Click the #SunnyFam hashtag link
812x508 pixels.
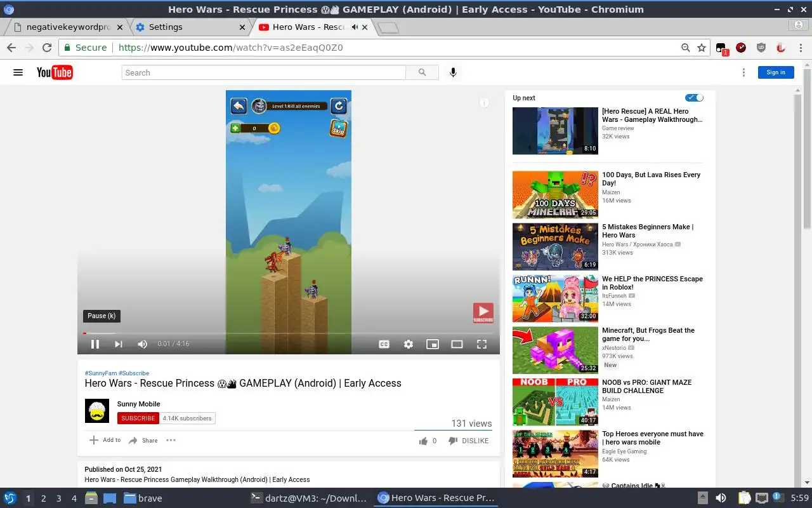click(x=101, y=373)
